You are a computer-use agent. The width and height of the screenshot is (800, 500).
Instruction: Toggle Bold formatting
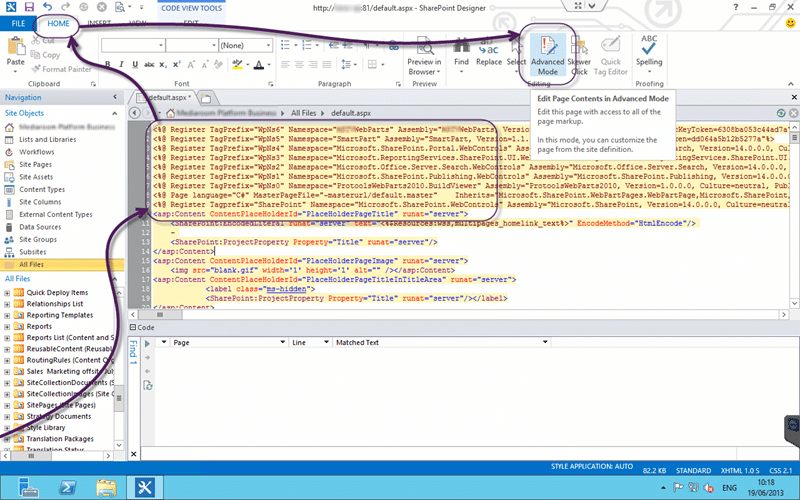tap(107, 64)
